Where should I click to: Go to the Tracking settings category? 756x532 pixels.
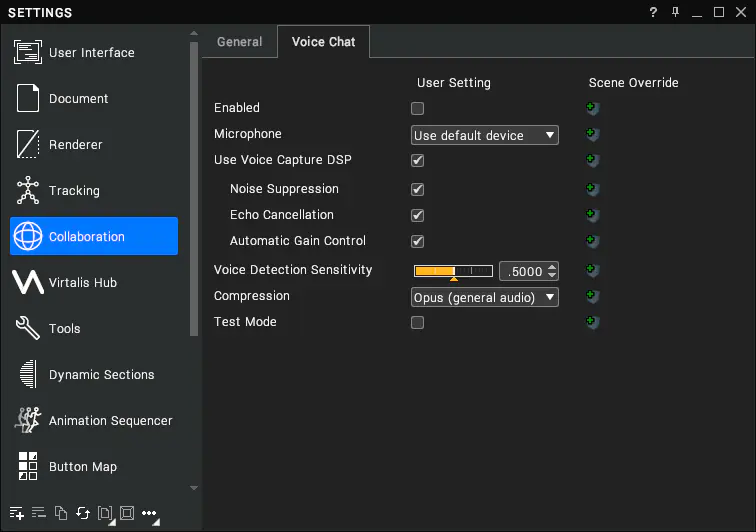[94, 191]
